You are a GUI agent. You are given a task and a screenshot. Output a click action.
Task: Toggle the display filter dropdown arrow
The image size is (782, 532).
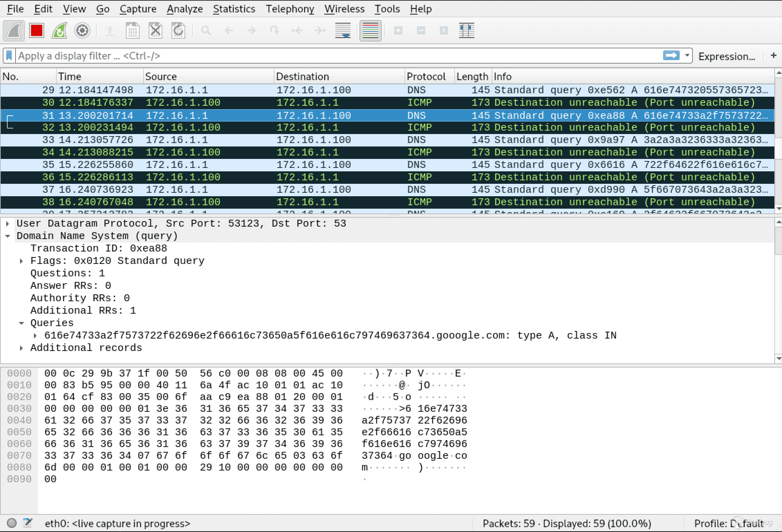pos(687,56)
